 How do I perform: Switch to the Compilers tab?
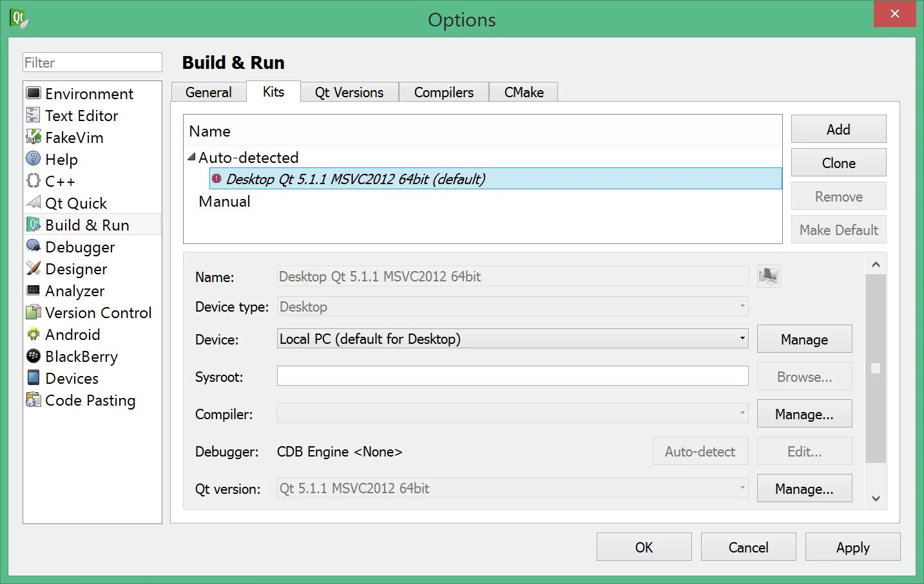(443, 92)
